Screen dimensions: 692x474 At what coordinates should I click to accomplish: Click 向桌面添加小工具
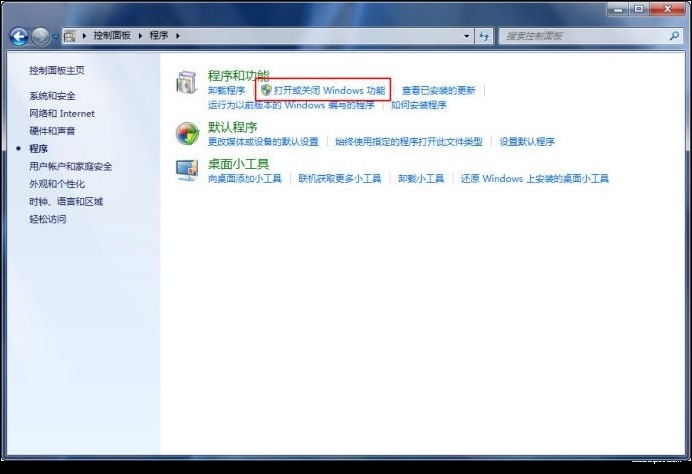click(x=245, y=179)
